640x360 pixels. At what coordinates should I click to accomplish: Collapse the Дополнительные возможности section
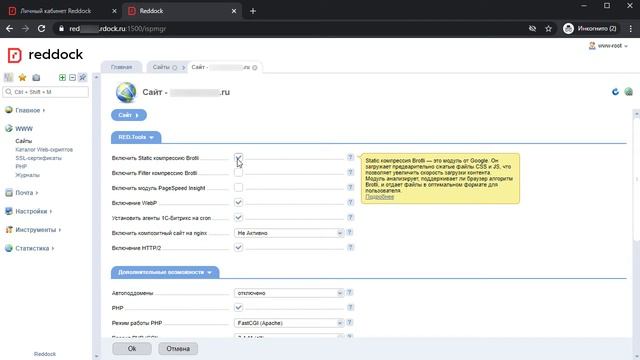(x=165, y=272)
